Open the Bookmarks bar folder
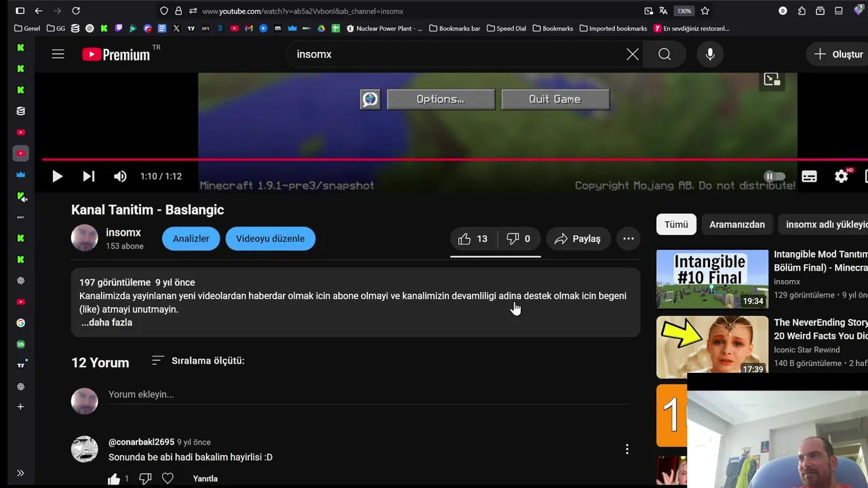The height and width of the screenshot is (488, 868). (x=454, y=28)
